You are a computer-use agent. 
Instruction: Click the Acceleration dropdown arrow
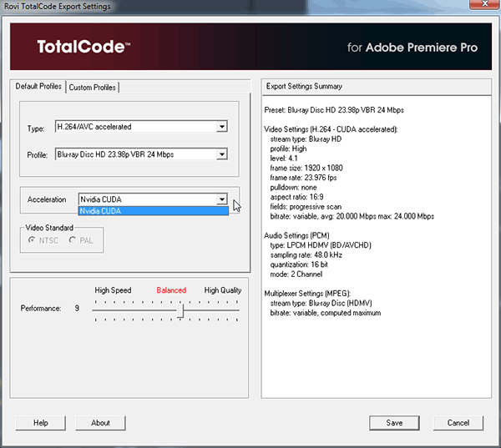(x=222, y=199)
